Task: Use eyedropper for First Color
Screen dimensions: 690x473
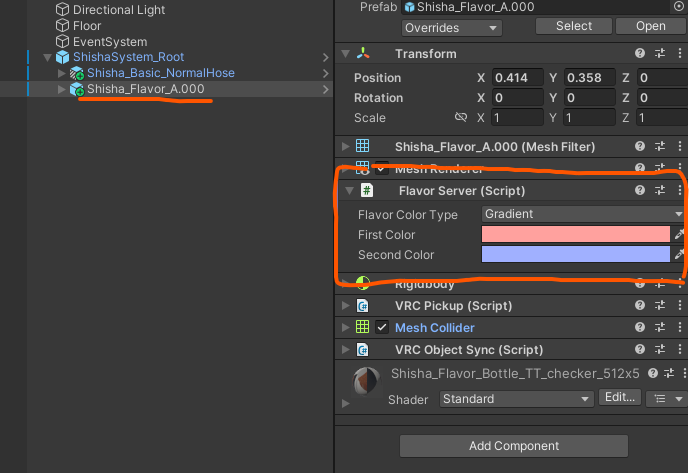Action: (680, 234)
